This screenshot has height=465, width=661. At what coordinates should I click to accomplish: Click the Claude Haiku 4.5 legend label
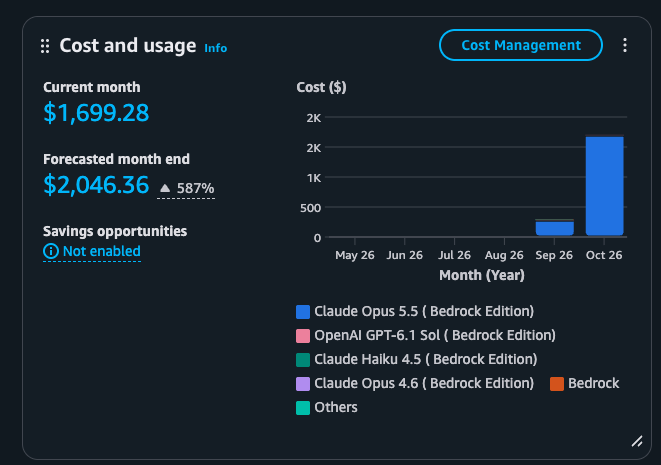tap(426, 359)
